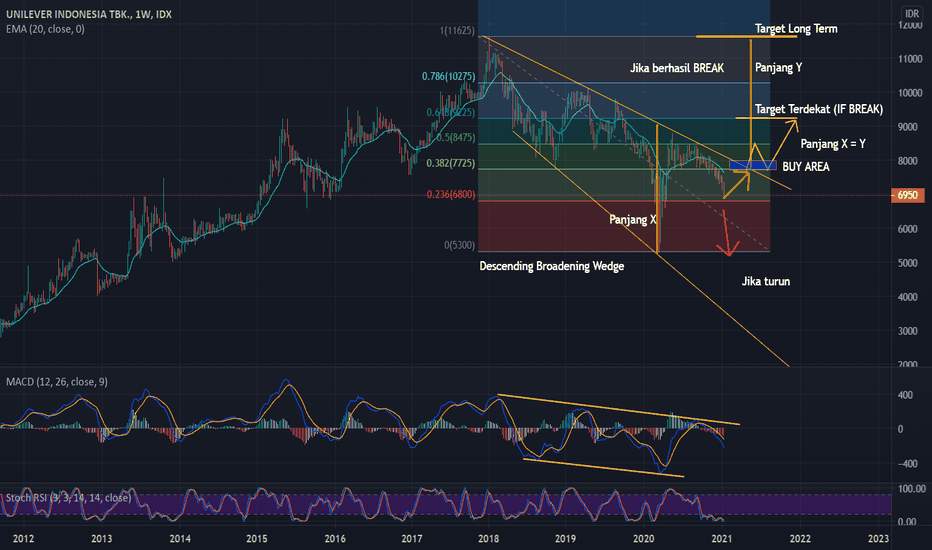Click the 2020 label on time axis

643,539
